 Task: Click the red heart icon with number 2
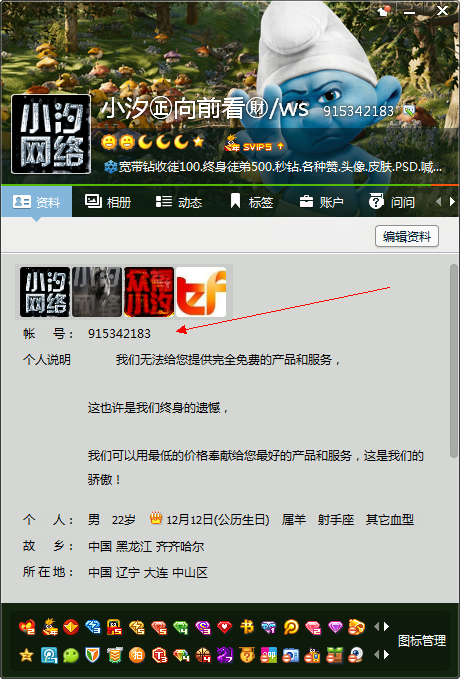coord(27,627)
